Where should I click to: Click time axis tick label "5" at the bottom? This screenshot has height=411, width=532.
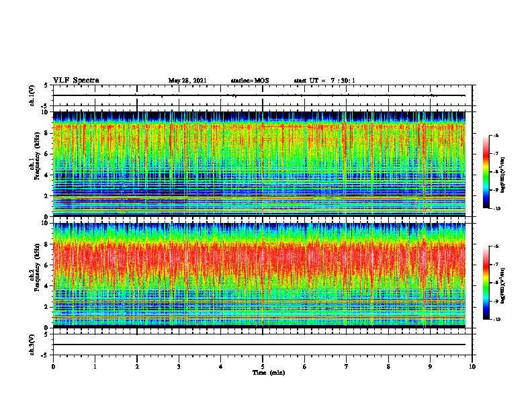[263, 367]
